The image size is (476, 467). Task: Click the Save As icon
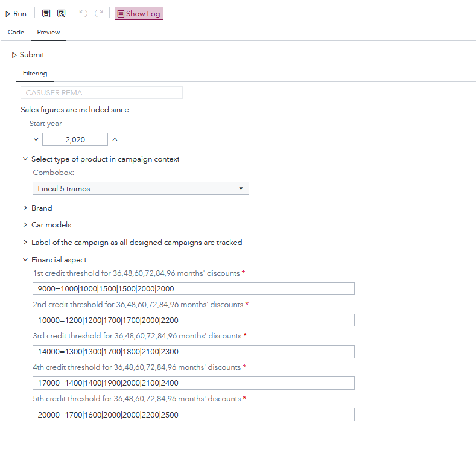click(61, 13)
